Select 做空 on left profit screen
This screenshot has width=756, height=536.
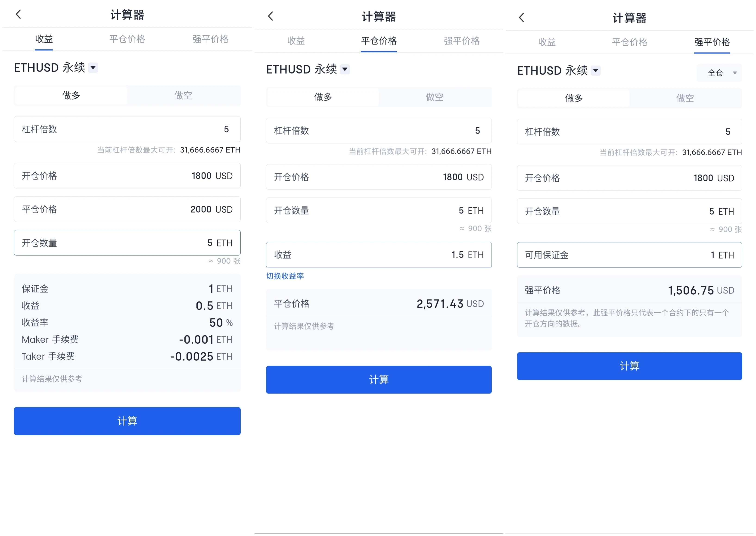point(184,96)
